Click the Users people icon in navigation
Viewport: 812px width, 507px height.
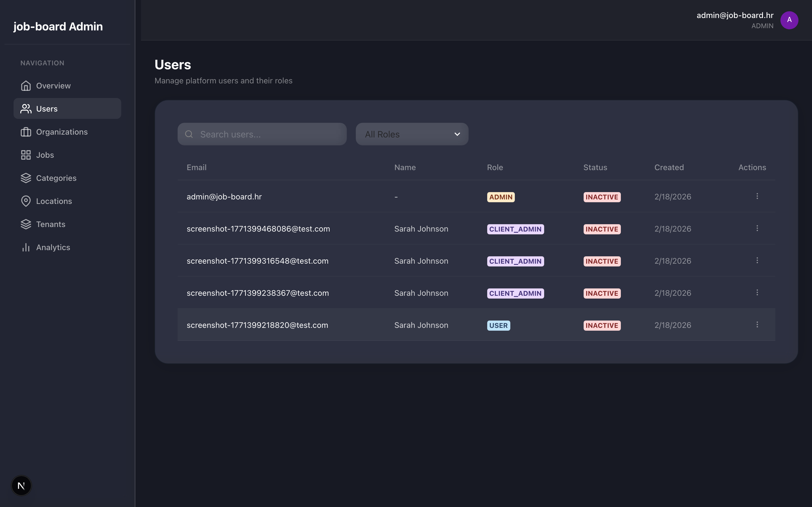pos(26,108)
